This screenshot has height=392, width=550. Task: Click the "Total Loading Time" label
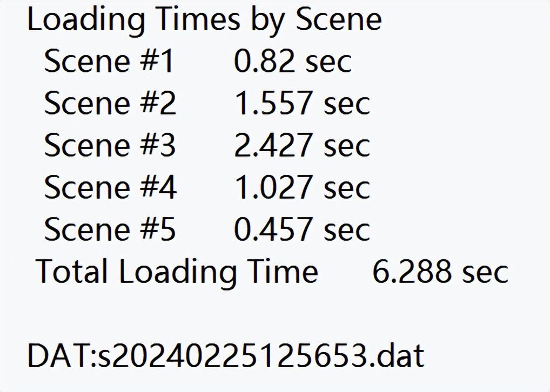(x=177, y=271)
